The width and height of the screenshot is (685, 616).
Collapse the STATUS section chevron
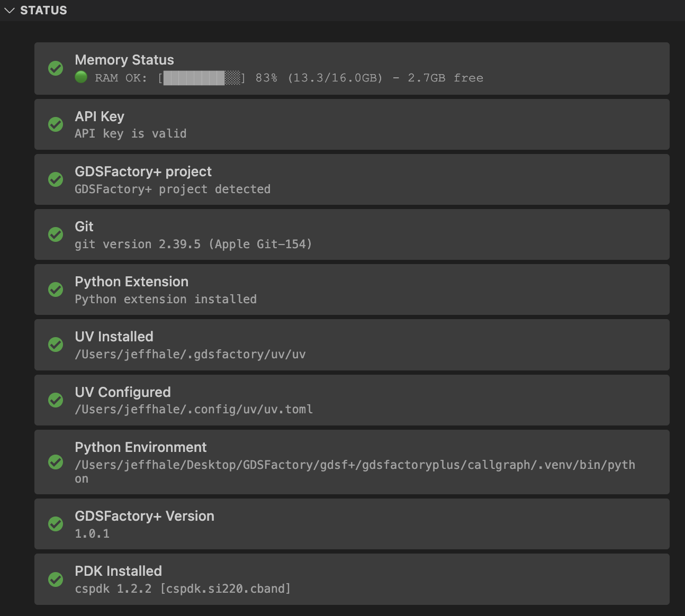[9, 11]
